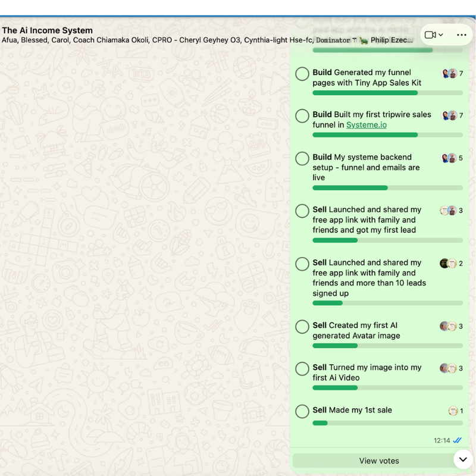
Task: Open voter avatar for 'Made my 1st sale'
Action: coord(453,411)
